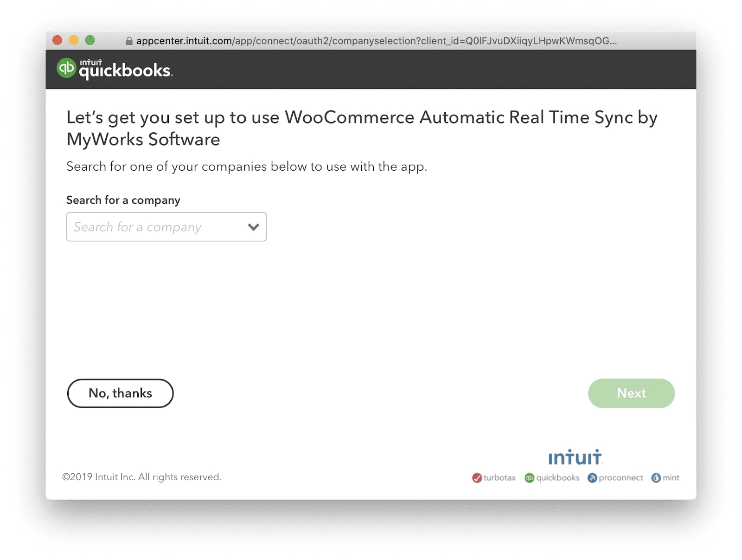This screenshot has width=742, height=560.
Task: Close the window with the red button
Action: (58, 40)
